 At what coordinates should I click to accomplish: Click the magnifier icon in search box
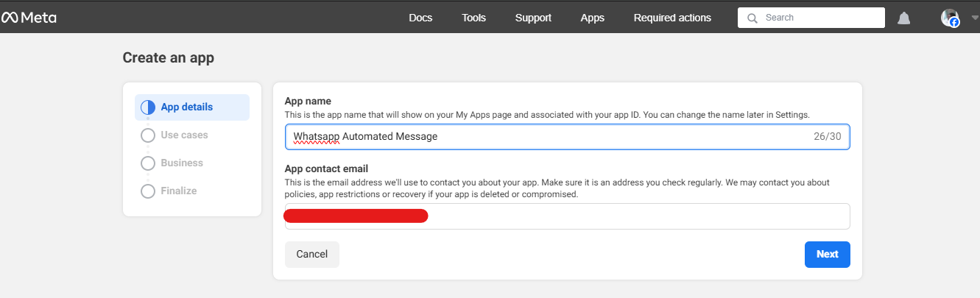tap(752, 18)
